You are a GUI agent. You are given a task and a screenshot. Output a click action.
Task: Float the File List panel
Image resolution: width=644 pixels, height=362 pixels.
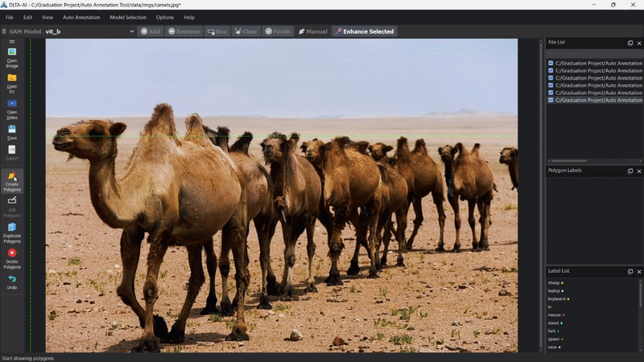pos(630,43)
